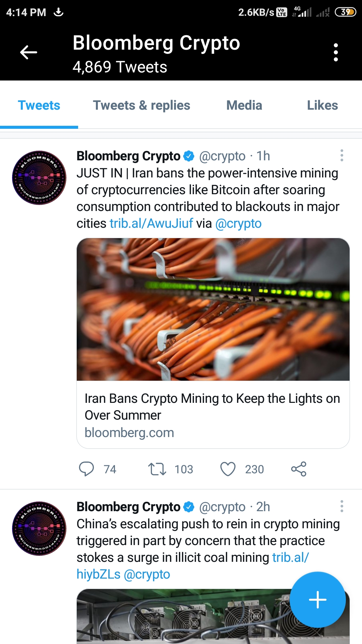Switch to Tweets & replies tab
This screenshot has width=362, height=644.
(x=141, y=105)
